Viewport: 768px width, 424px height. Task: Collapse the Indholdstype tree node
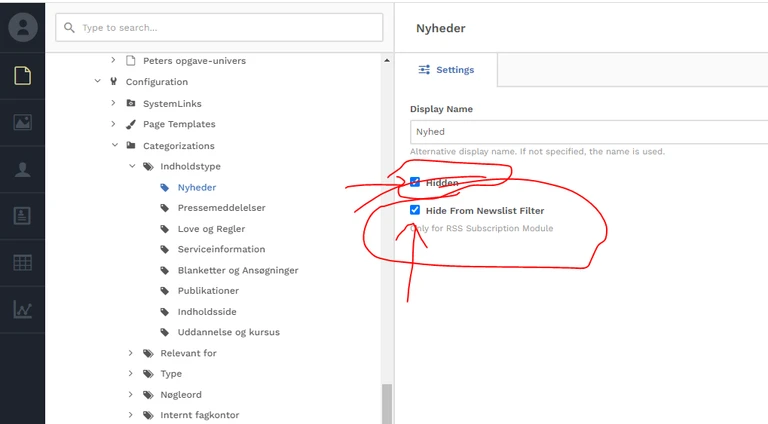coord(132,166)
